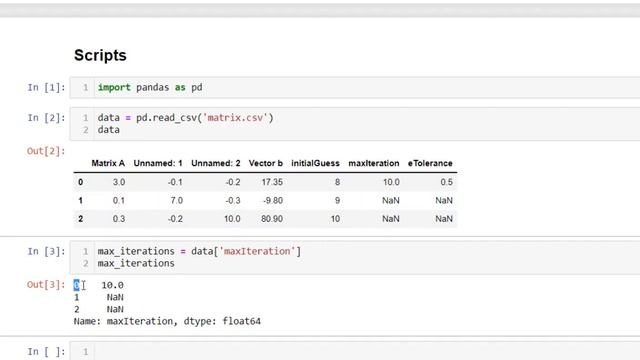Click the row index 0 in the dataframe
640x360 pixels.
coord(80,182)
